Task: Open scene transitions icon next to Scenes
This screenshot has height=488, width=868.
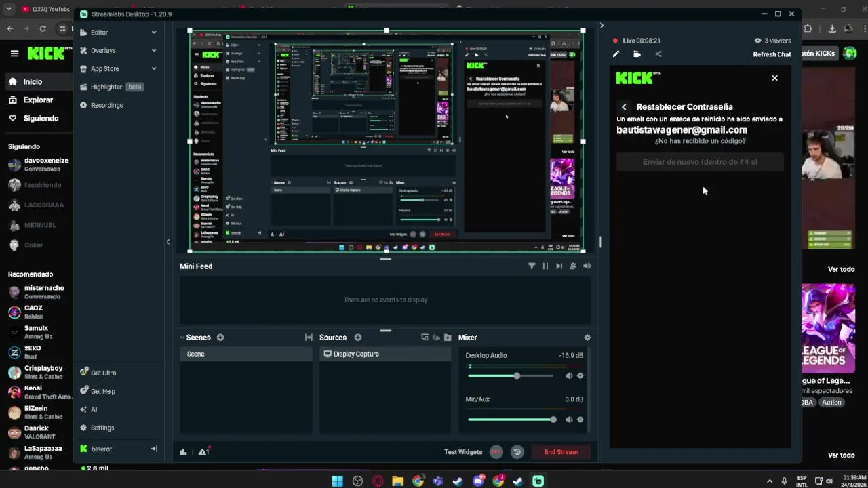Action: pos(309,338)
